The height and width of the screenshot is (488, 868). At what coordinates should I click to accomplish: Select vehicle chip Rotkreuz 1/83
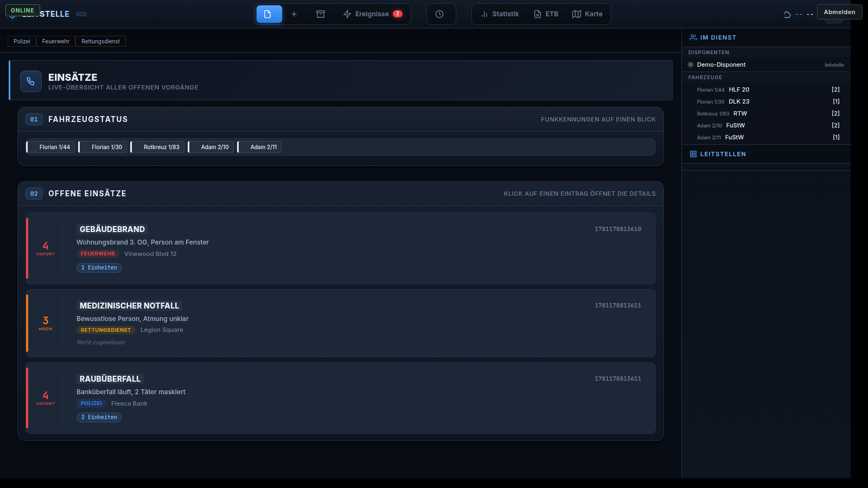point(158,147)
